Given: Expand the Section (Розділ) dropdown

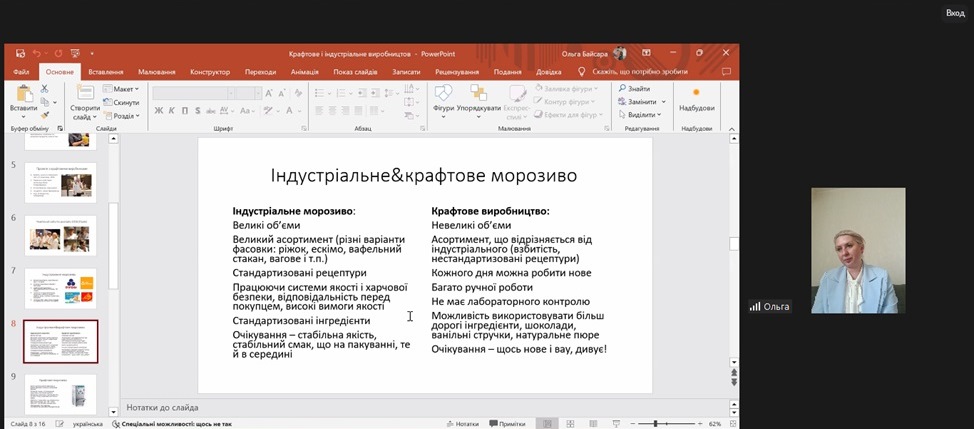Looking at the screenshot, I should pyautogui.click(x=125, y=115).
